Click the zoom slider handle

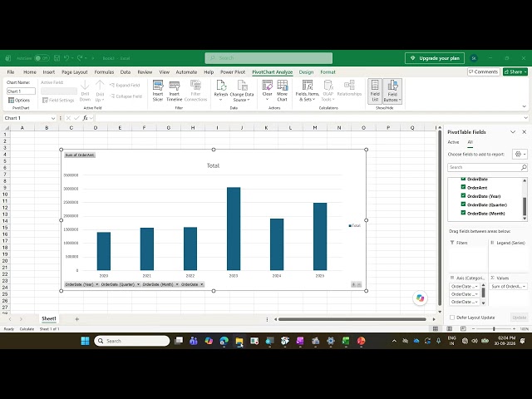[494, 329]
